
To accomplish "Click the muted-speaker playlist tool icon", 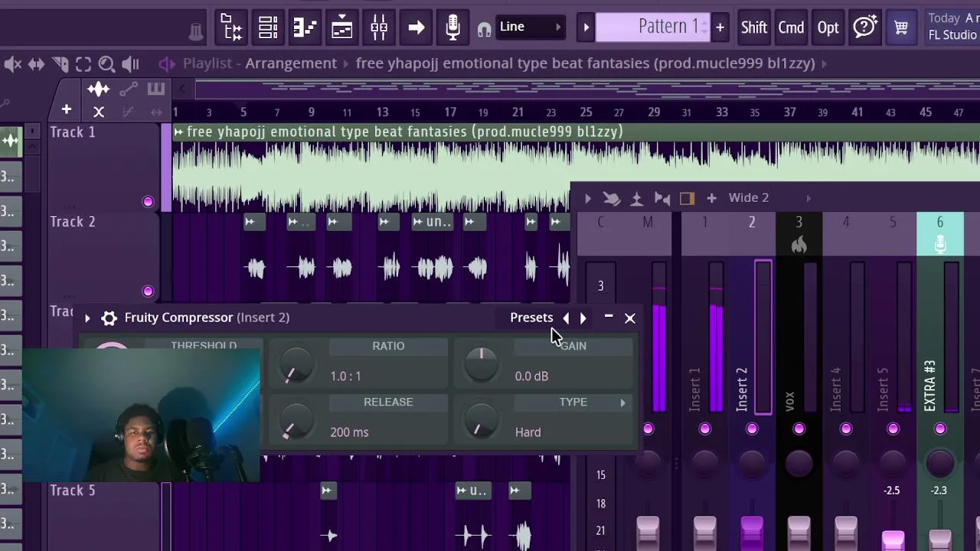I will [x=12, y=64].
